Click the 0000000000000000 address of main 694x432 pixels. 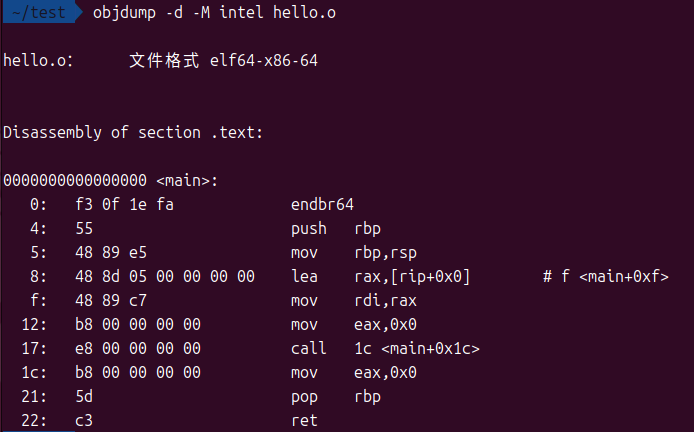coord(75,180)
